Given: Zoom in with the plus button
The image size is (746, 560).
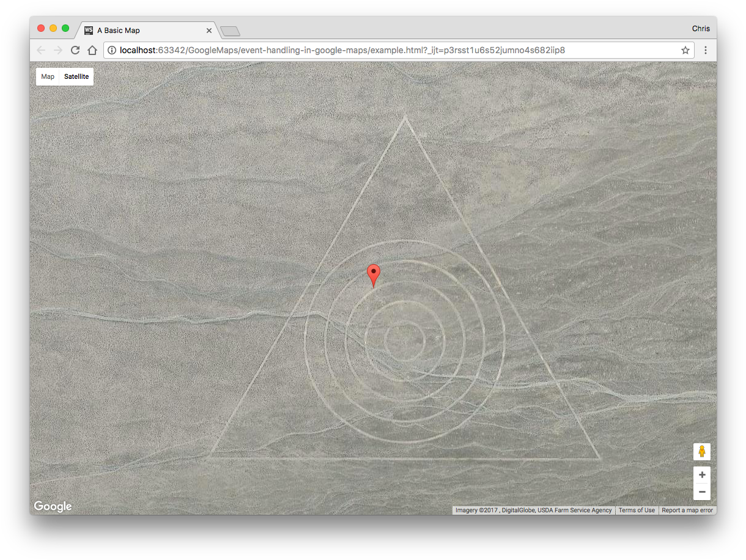Looking at the screenshot, I should coord(701,475).
